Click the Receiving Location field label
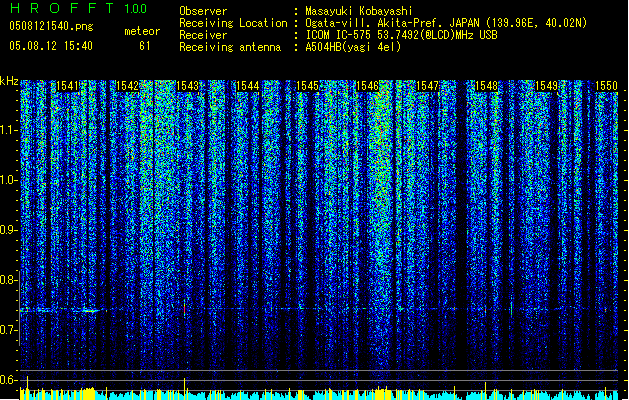629x400 pixels. click(x=233, y=23)
